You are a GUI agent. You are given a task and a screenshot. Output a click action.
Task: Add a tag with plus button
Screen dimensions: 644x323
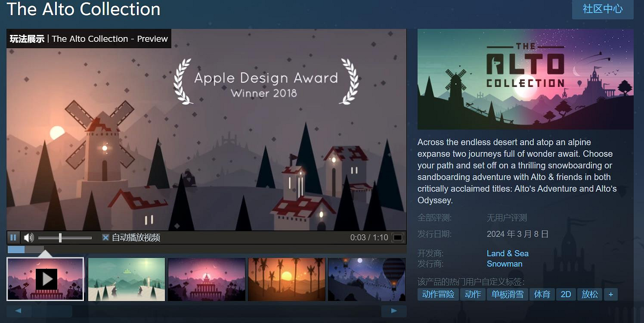click(x=610, y=294)
